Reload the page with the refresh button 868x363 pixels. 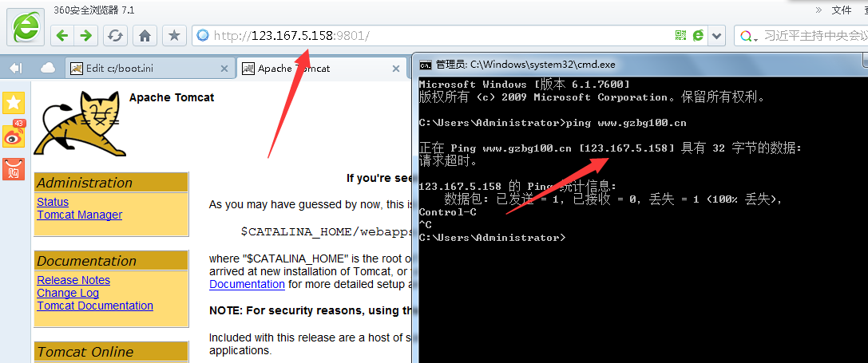115,36
